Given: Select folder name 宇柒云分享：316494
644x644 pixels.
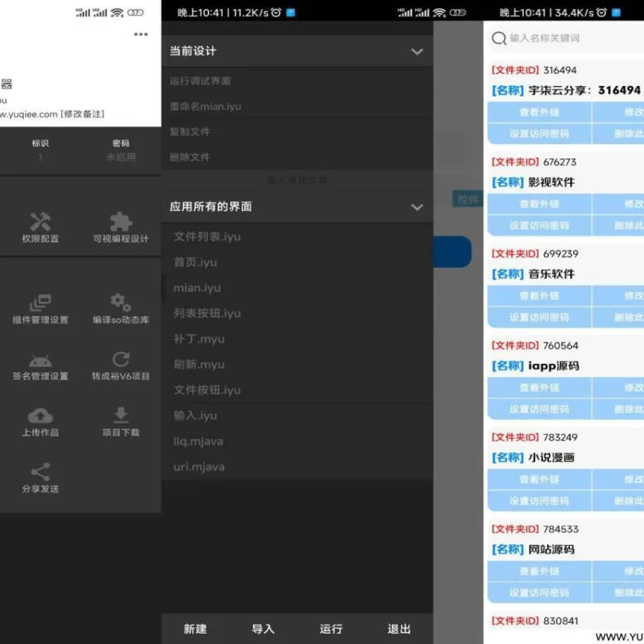Looking at the screenshot, I should (584, 90).
